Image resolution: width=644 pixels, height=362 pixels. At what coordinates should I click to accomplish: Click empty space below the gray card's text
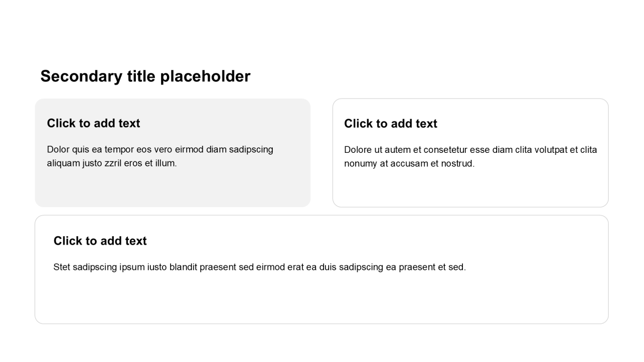[x=173, y=189]
